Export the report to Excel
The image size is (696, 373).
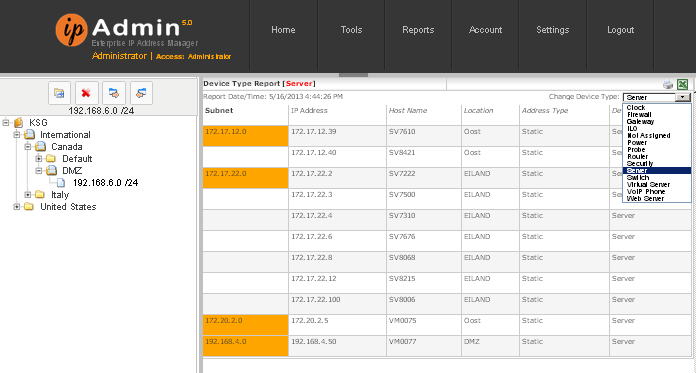[x=682, y=84]
